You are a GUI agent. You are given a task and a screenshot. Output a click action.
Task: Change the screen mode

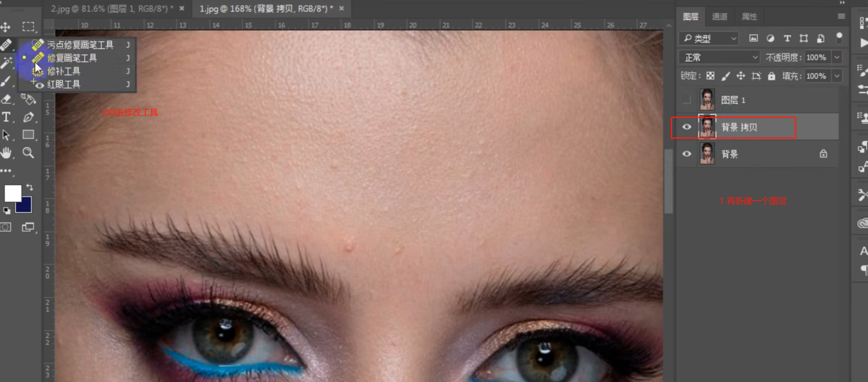[x=28, y=227]
